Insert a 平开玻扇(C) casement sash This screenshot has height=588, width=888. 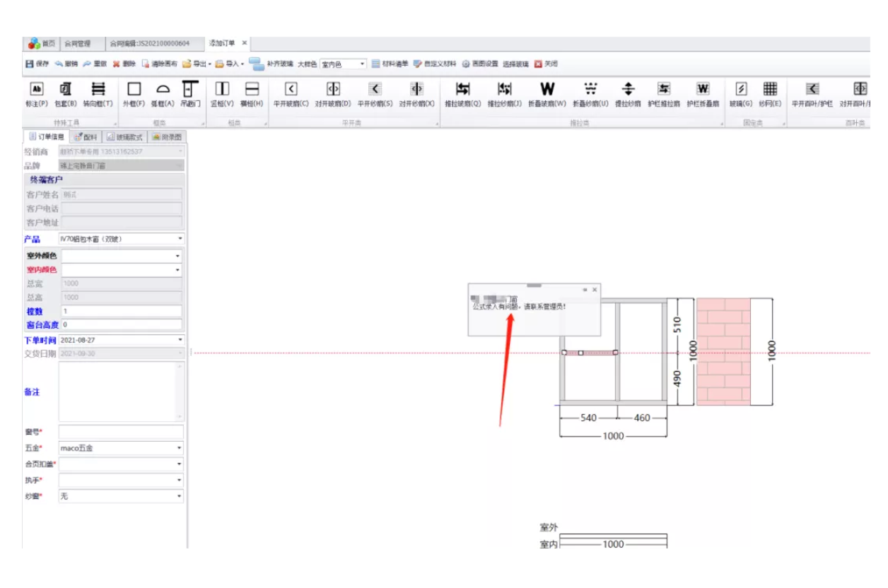point(291,94)
